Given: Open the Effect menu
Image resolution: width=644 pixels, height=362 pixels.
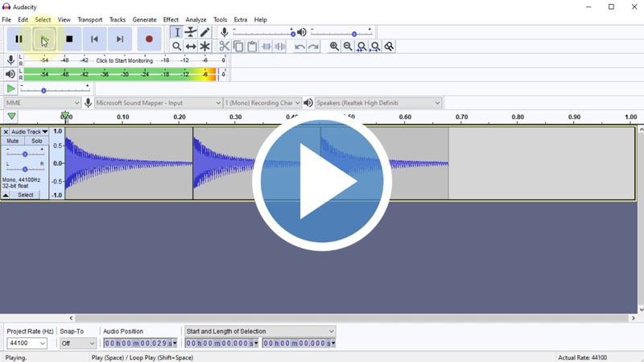Looking at the screenshot, I should click(171, 19).
